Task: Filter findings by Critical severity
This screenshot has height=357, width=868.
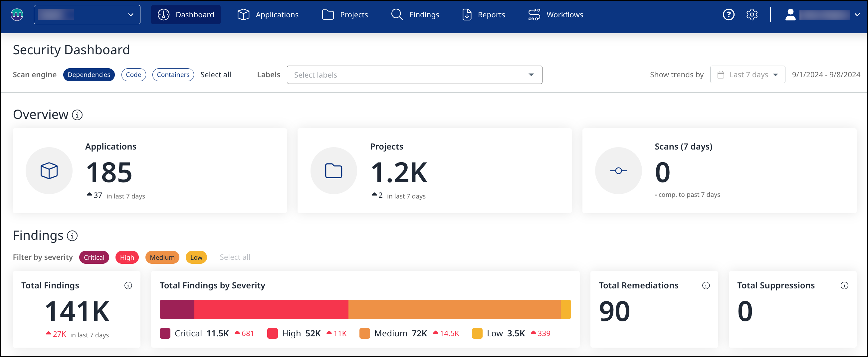Action: pos(94,257)
